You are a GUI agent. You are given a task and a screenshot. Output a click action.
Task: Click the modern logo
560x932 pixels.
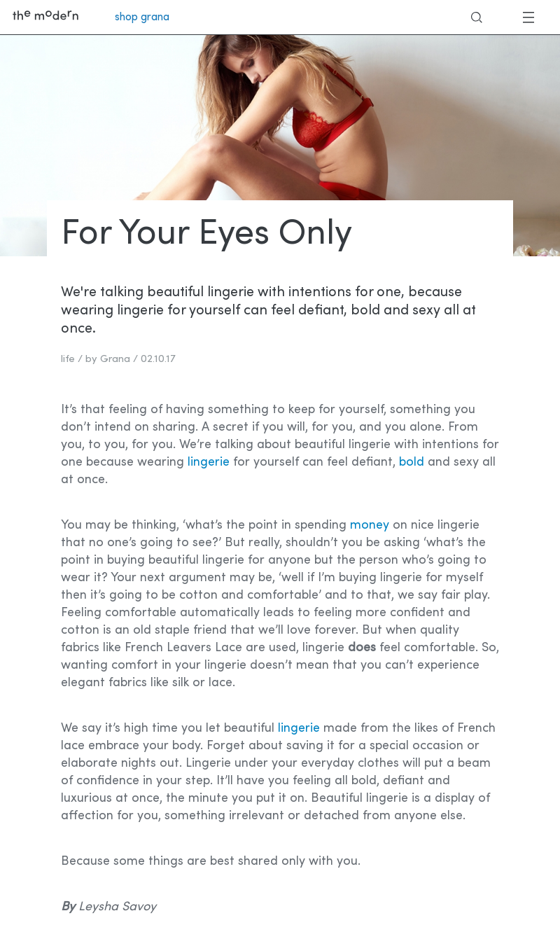pos(45,15)
